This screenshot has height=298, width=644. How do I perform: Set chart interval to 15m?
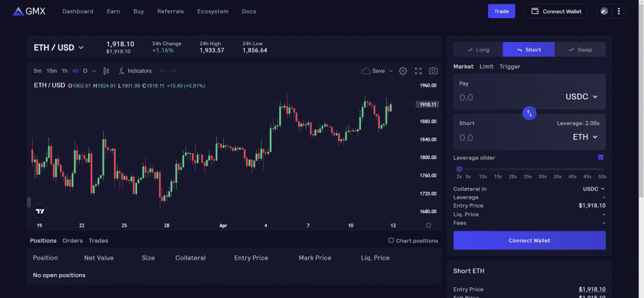point(52,71)
